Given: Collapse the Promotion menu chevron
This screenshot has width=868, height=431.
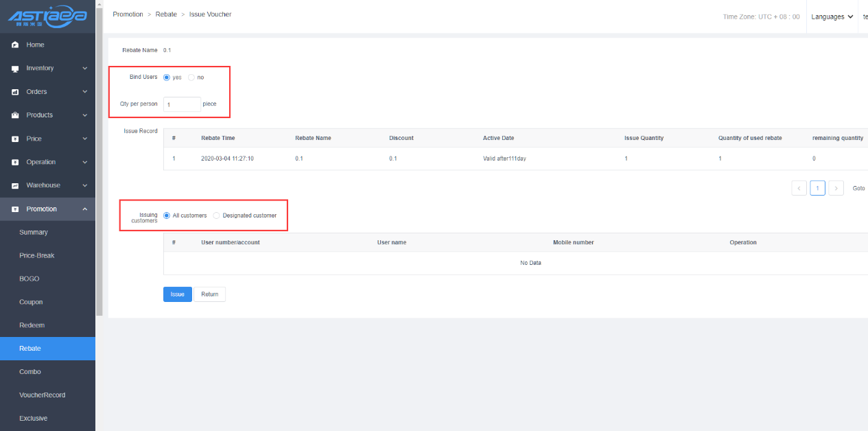Looking at the screenshot, I should [x=84, y=209].
